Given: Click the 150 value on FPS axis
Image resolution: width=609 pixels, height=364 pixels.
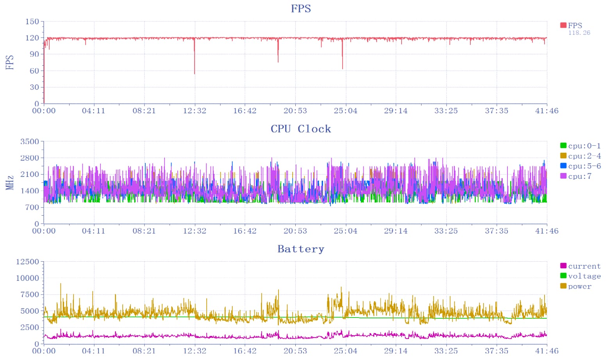Looking at the screenshot, I should click(x=32, y=21).
